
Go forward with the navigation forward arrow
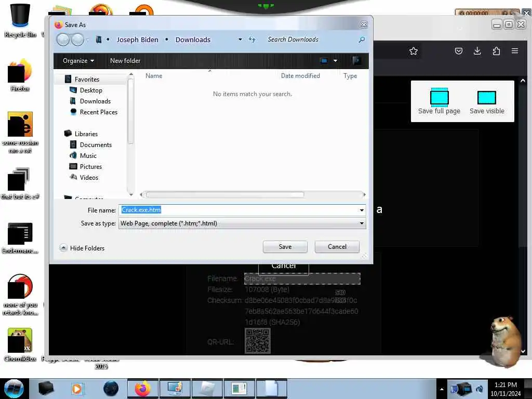pos(78,39)
